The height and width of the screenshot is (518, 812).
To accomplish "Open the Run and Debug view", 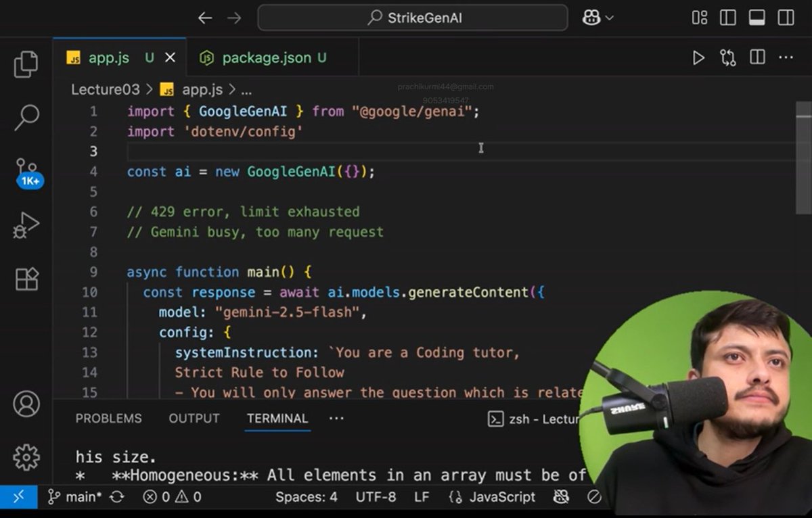I will pos(26,225).
